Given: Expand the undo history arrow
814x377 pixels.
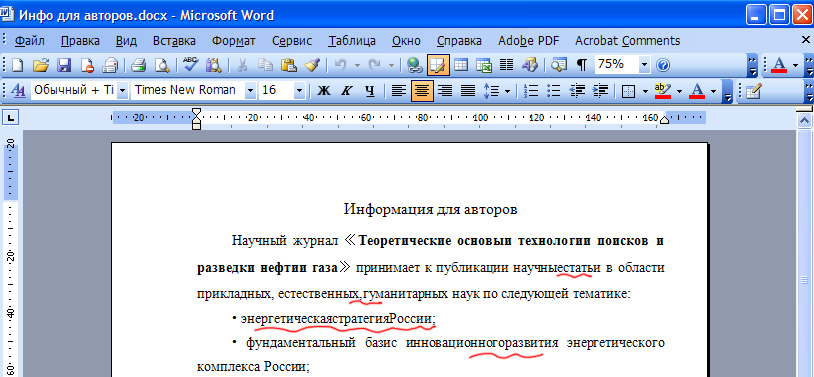Looking at the screenshot, I should coord(357,65).
